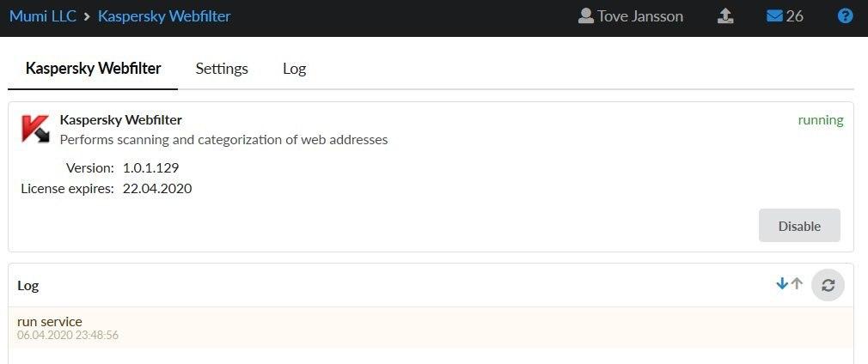Open the mail envelope icon
Image resolution: width=868 pixels, height=364 pixels.
[774, 16]
